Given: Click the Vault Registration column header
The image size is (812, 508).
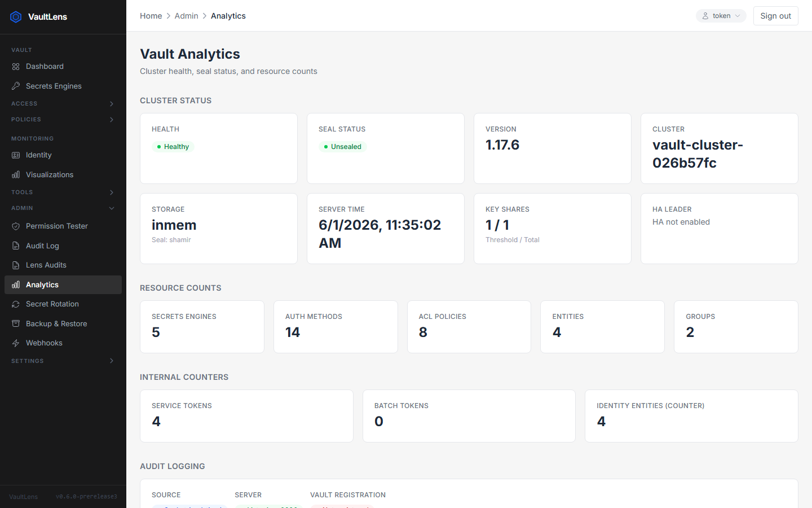Looking at the screenshot, I should pos(348,495).
